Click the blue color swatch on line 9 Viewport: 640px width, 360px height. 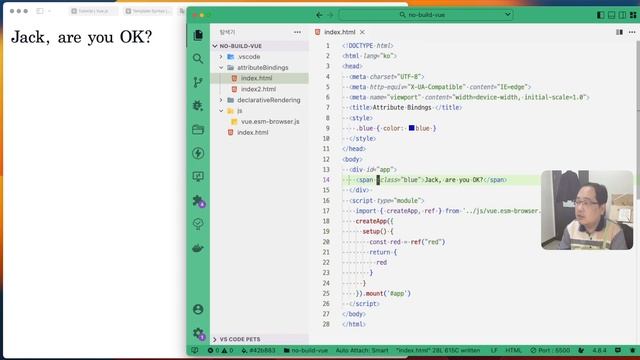coord(411,128)
